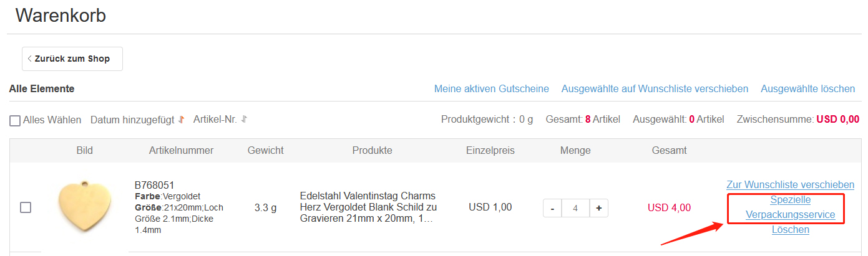Click the quantity input field showing 4
This screenshot has height=256, width=868.
575,208
